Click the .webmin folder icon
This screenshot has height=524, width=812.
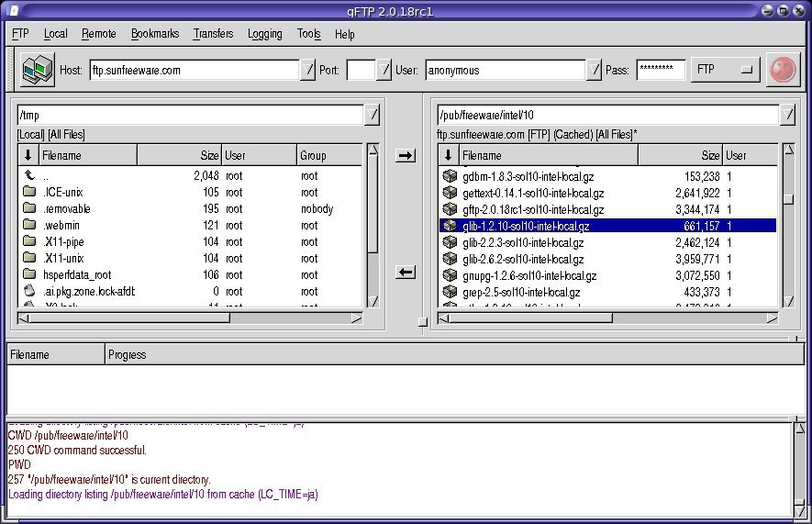(29, 225)
